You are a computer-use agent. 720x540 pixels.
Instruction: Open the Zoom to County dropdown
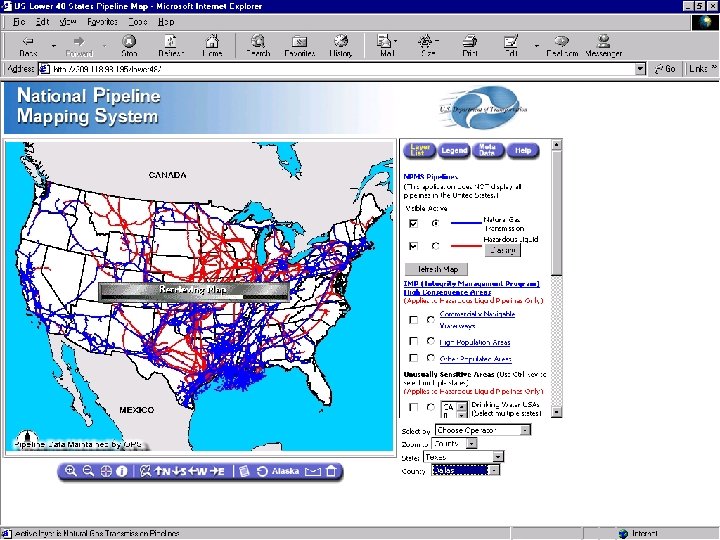pos(455,444)
